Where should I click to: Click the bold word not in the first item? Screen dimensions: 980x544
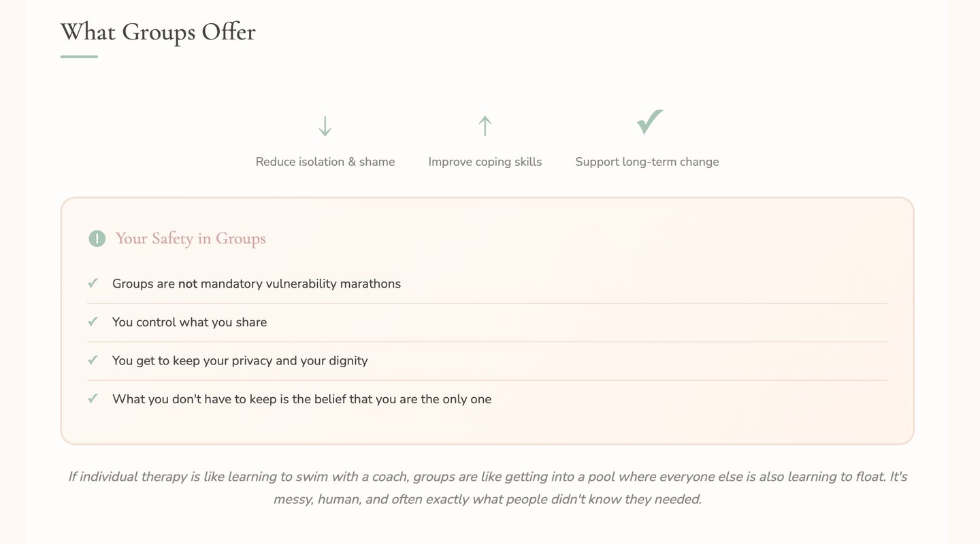[187, 284]
